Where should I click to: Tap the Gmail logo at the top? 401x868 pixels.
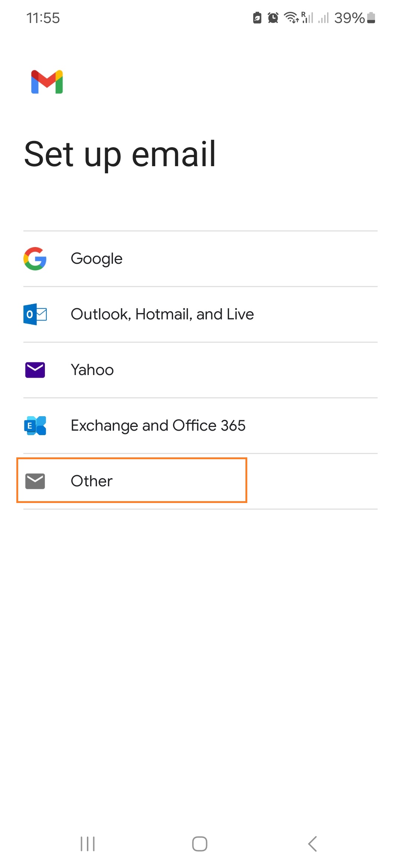[46, 82]
